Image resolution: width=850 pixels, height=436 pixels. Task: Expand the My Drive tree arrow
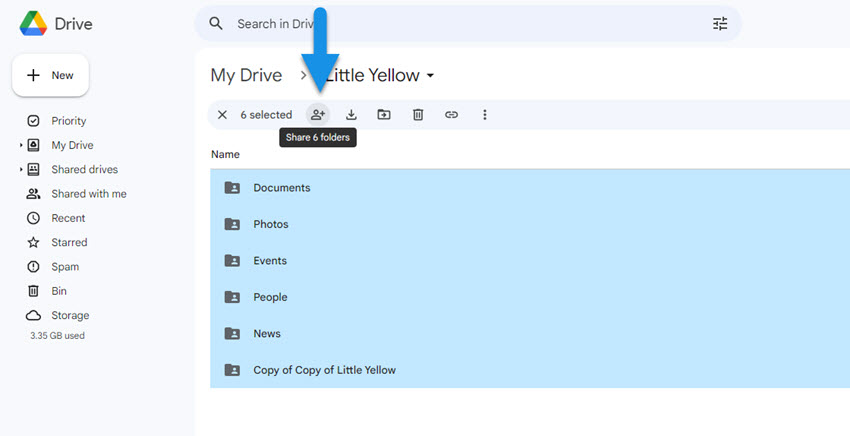click(x=20, y=146)
